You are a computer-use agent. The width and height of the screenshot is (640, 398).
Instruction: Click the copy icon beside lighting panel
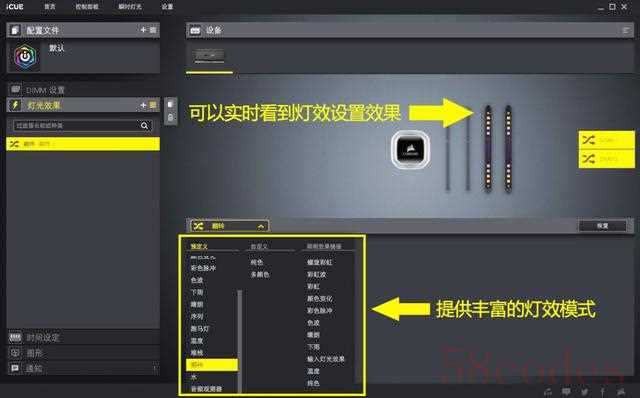pos(170,104)
